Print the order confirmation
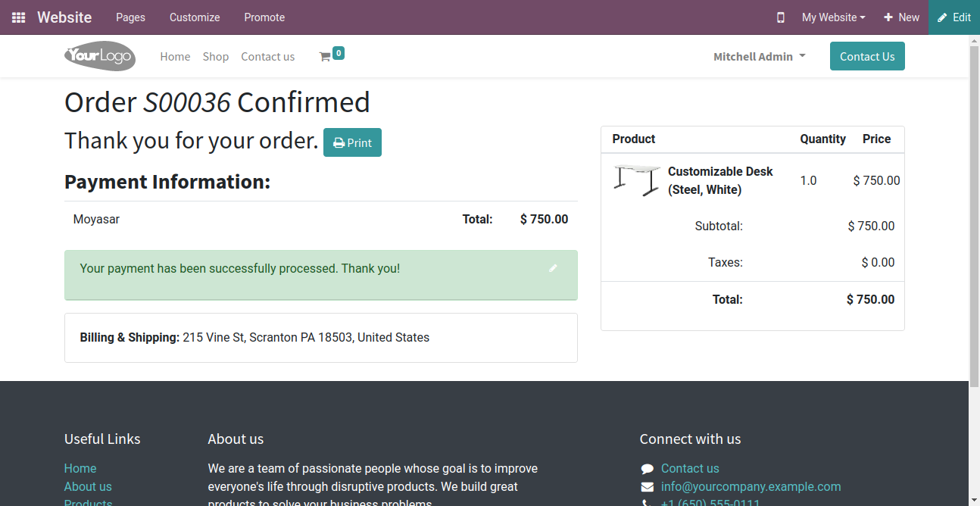Image resolution: width=980 pixels, height=506 pixels. click(352, 142)
